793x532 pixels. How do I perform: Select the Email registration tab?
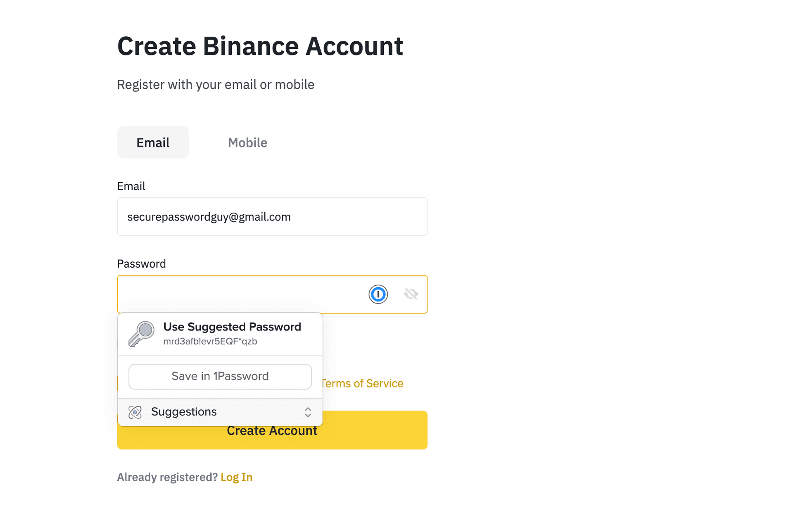coord(152,142)
